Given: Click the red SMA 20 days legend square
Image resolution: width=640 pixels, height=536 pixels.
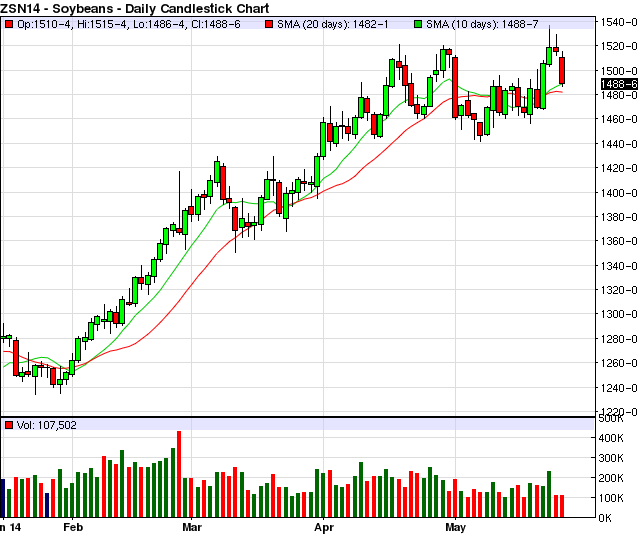Looking at the screenshot, I should pos(269,24).
